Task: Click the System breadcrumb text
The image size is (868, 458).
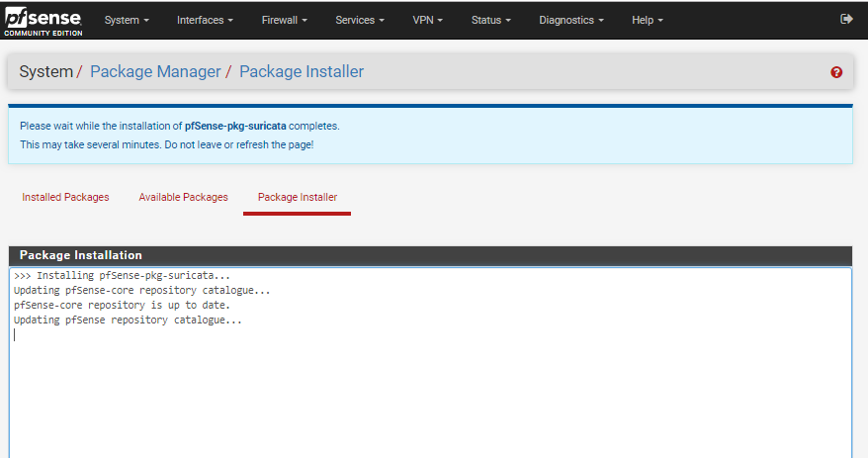Action: point(45,71)
